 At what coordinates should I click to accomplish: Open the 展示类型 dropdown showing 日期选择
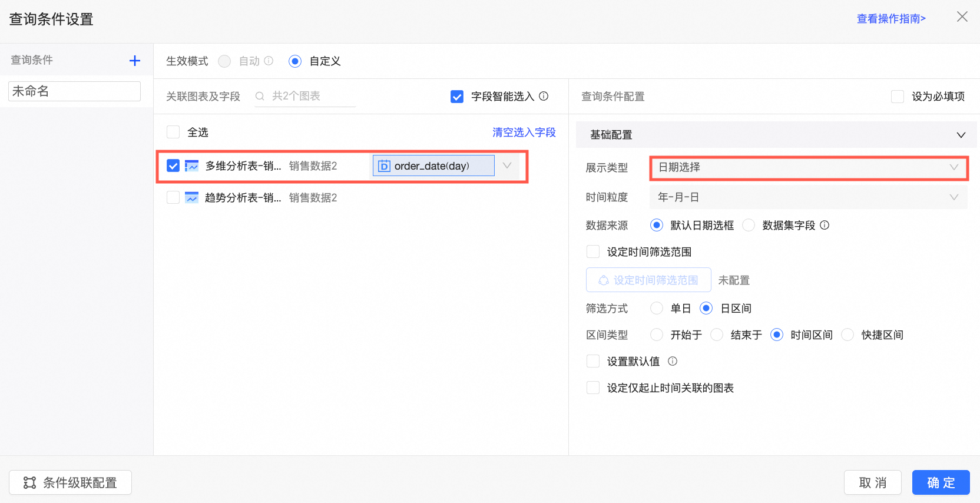click(809, 168)
